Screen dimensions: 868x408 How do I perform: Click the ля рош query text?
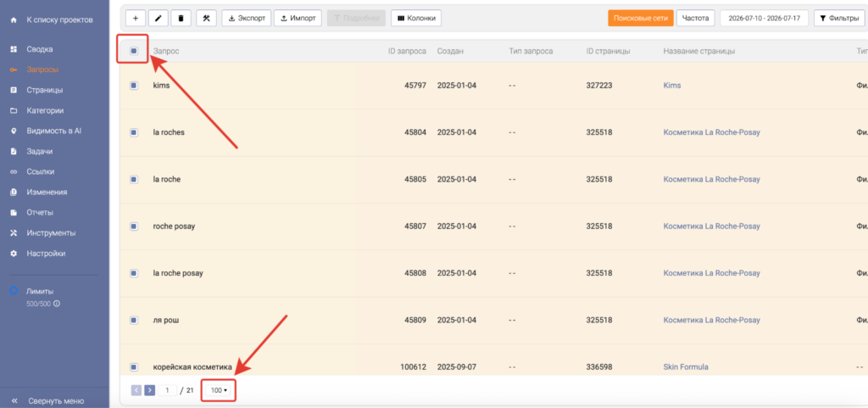click(166, 320)
